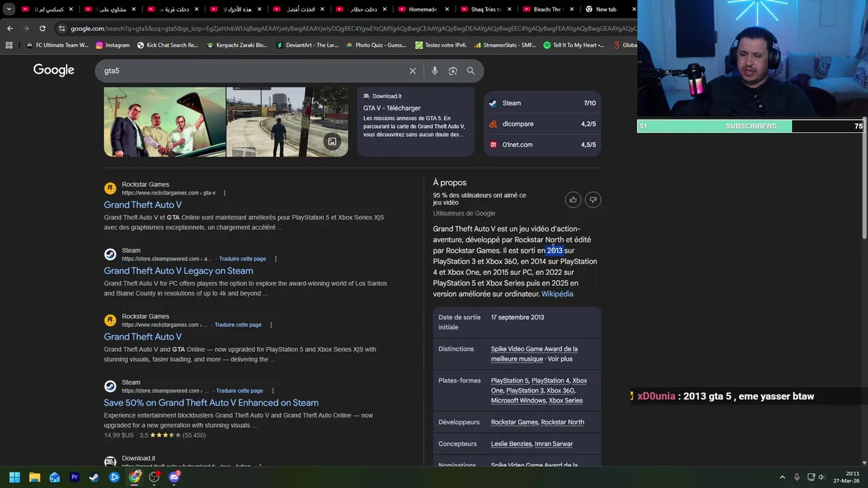Open volume control in system tray
The height and width of the screenshot is (488, 868).
(821, 477)
